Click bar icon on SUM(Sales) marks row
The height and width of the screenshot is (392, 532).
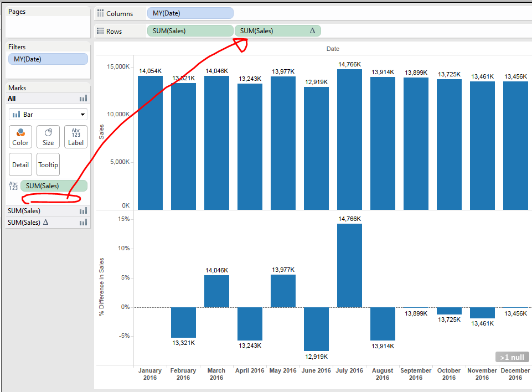coord(84,211)
